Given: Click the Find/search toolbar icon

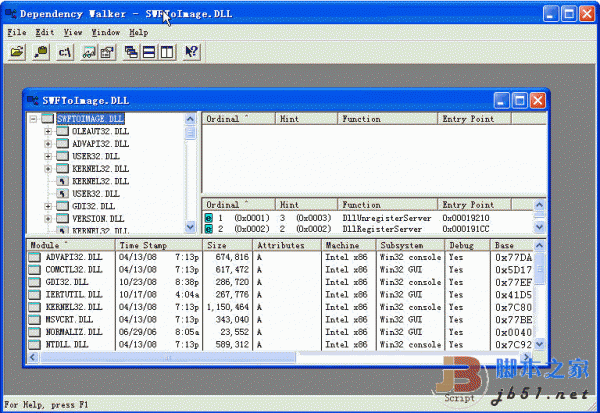Looking at the screenshot, I should [x=42, y=51].
